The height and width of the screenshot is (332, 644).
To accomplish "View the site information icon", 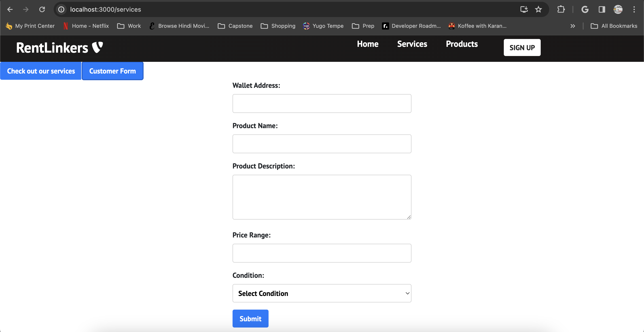I will pyautogui.click(x=61, y=9).
